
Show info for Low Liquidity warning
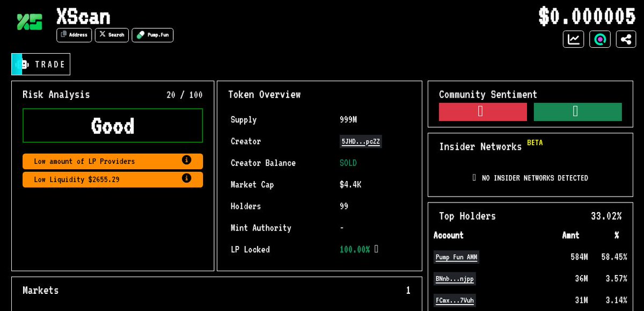point(186,178)
